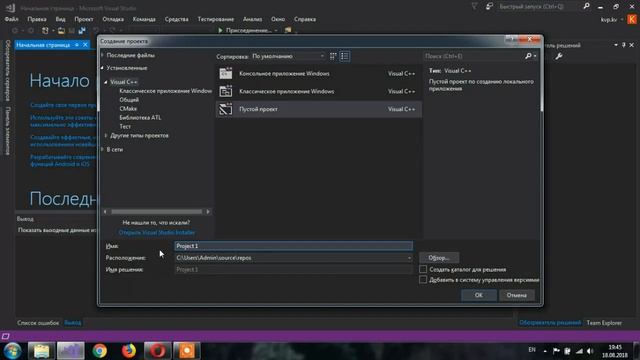Click the Quick Launch search field
This screenshot has height=360, width=640.
pyautogui.click(x=537, y=7)
